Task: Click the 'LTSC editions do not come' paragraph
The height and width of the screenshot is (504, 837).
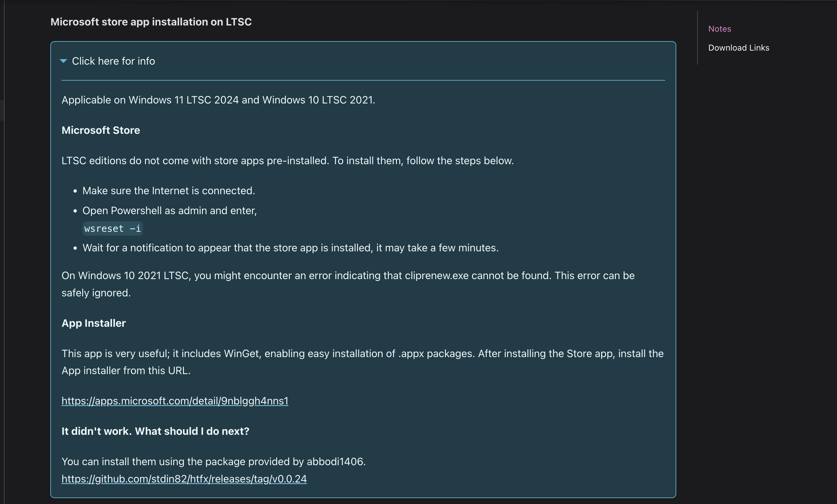Action: pos(287,161)
